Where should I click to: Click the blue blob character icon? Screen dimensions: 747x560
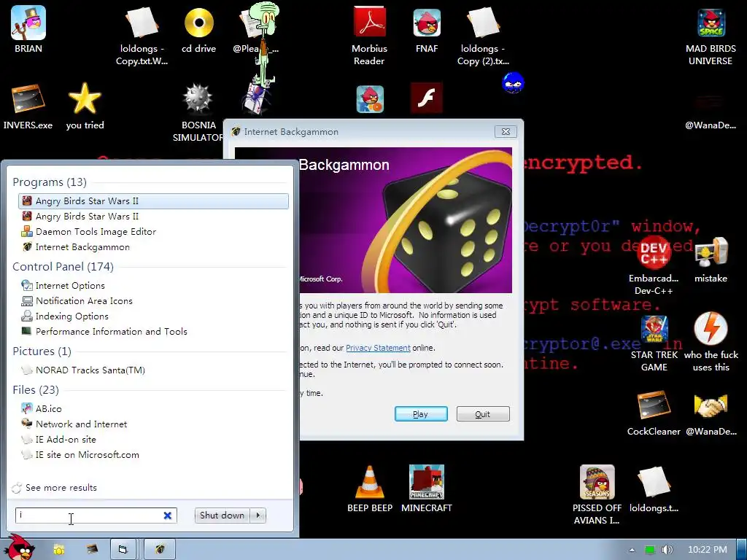click(x=513, y=83)
